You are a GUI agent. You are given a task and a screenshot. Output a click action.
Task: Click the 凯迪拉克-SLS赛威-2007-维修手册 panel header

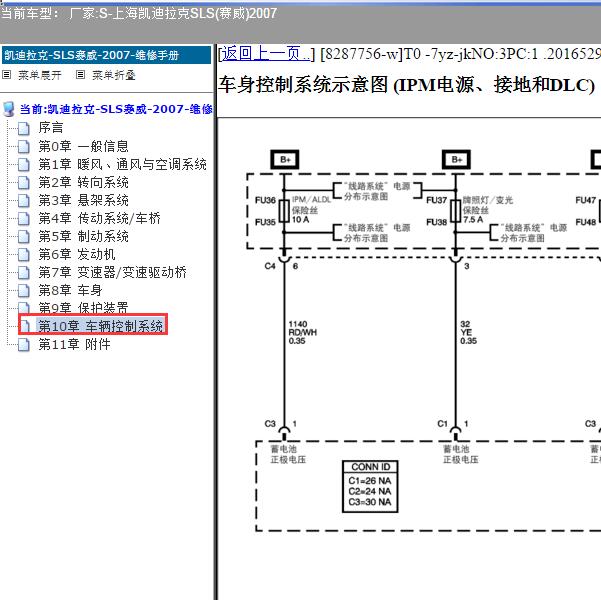[x=106, y=55]
